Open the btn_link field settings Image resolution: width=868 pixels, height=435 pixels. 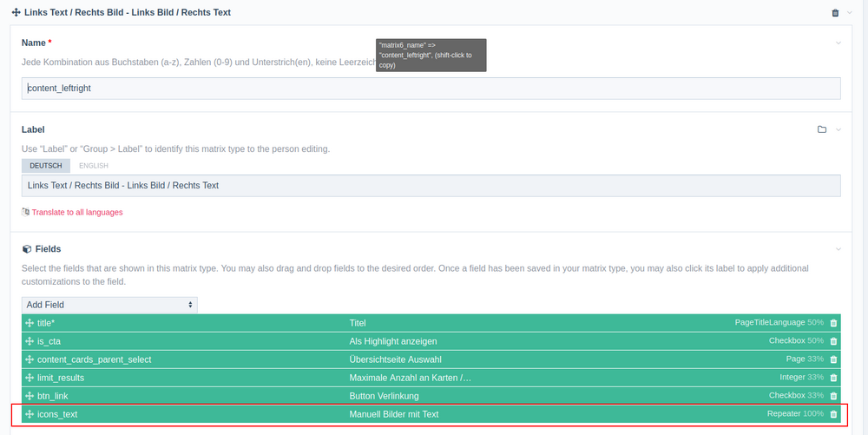53,396
